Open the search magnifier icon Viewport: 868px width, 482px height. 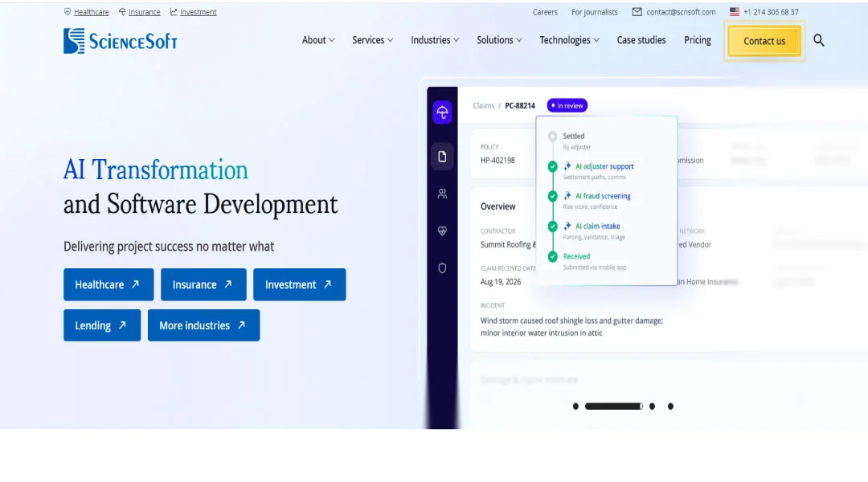coord(819,40)
